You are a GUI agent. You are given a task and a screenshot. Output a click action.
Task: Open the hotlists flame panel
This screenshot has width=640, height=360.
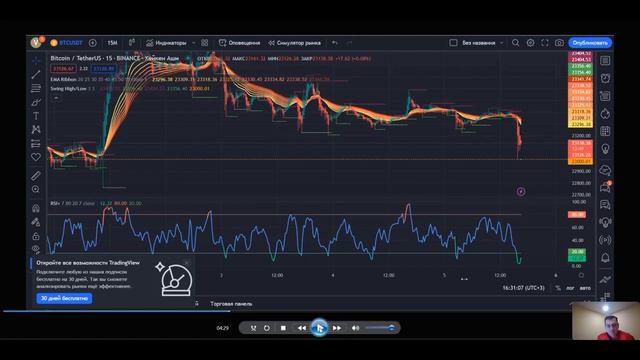[605, 114]
